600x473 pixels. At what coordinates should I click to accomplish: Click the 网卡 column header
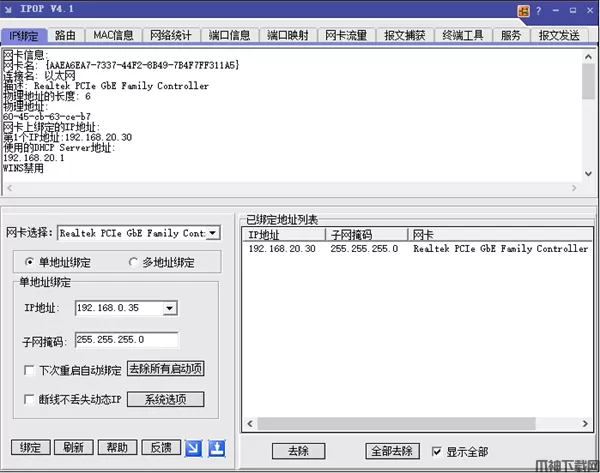click(500, 235)
